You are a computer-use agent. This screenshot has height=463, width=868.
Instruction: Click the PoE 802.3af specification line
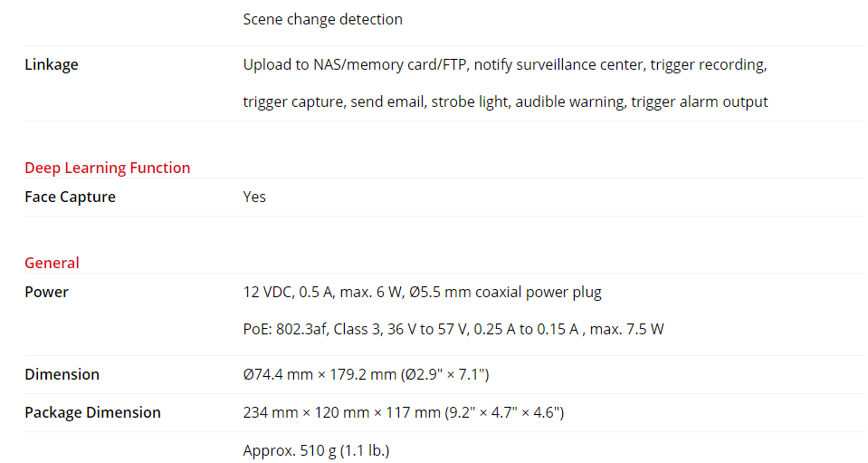coord(453,329)
